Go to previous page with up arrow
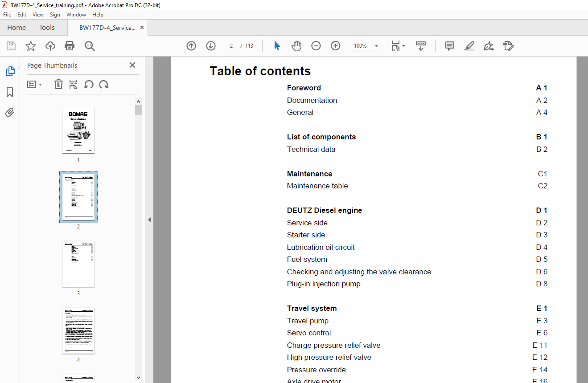588x383 pixels. 191,46
